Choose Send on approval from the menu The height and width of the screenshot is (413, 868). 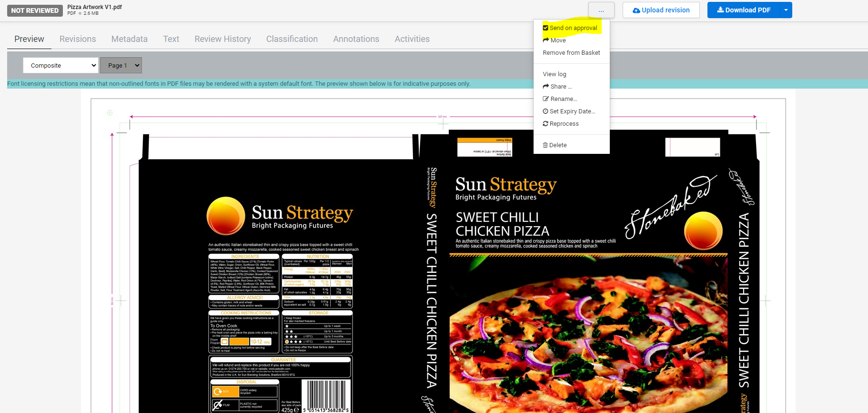[572, 28]
